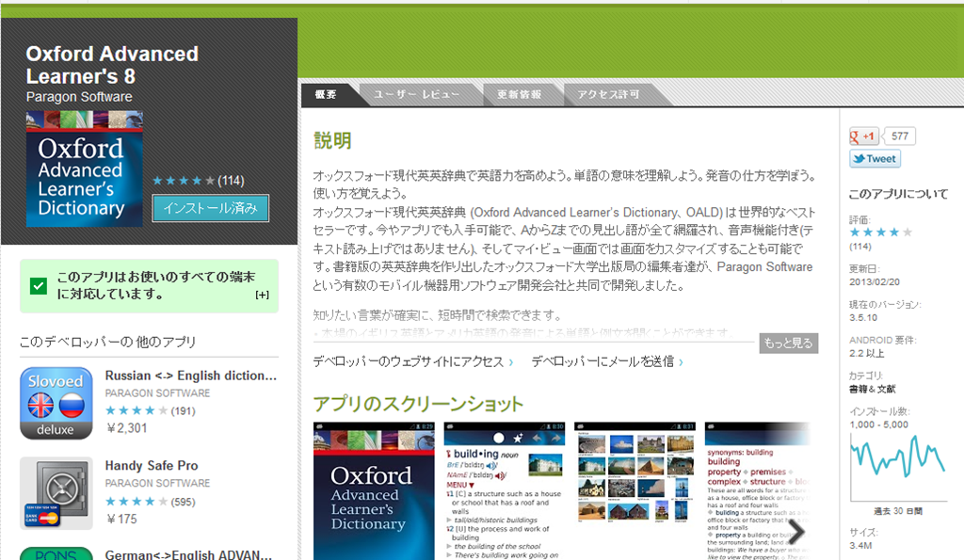
Task: Click the Google +1 button
Action: tap(864, 136)
